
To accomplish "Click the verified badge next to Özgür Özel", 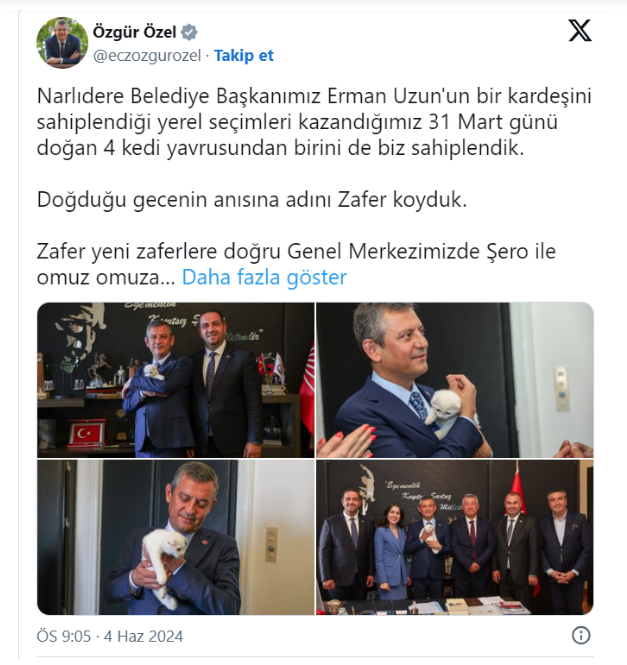I will click(189, 32).
